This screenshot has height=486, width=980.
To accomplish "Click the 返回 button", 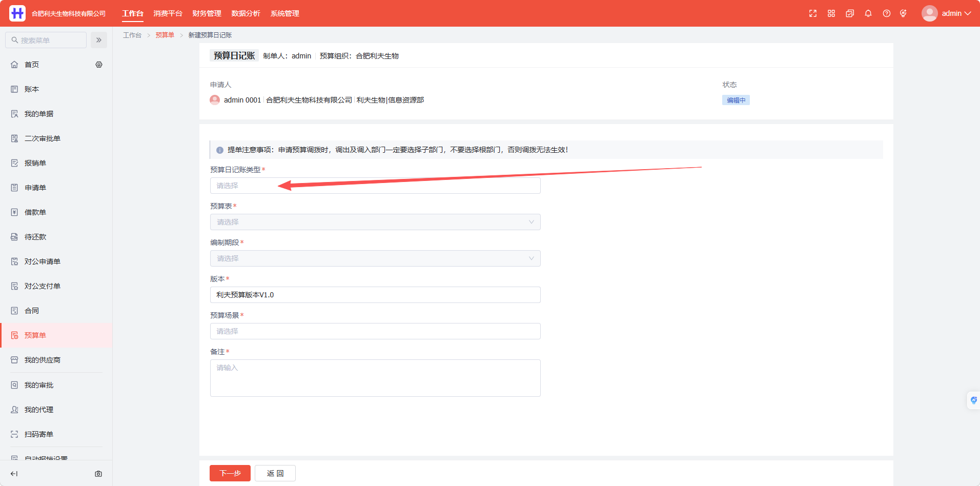I will [275, 473].
